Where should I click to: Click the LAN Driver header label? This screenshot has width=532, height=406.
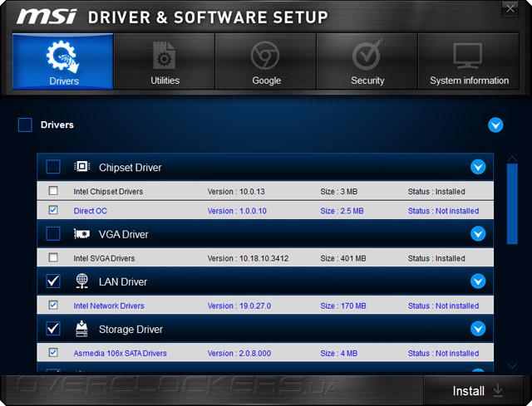click(123, 281)
